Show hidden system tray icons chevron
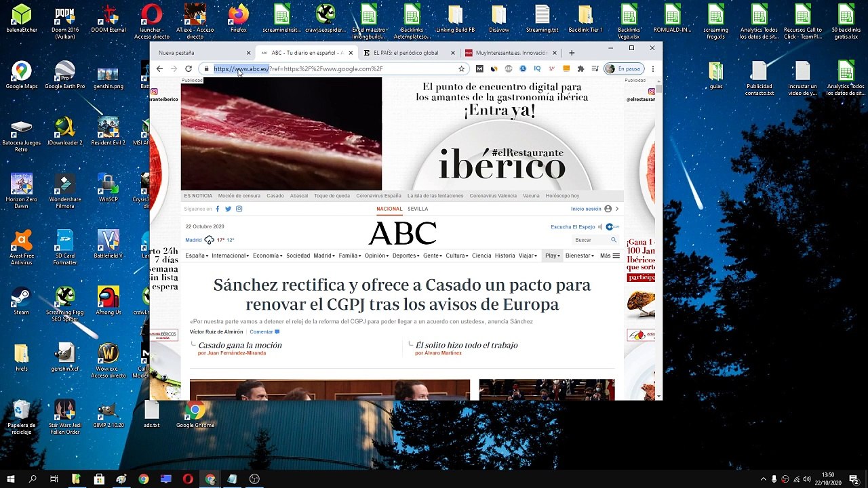868x488 pixels. click(764, 479)
